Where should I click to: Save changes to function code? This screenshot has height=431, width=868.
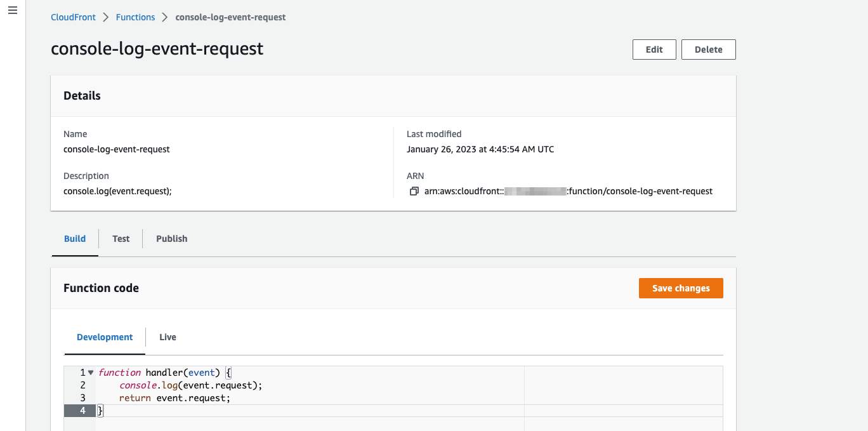[681, 288]
